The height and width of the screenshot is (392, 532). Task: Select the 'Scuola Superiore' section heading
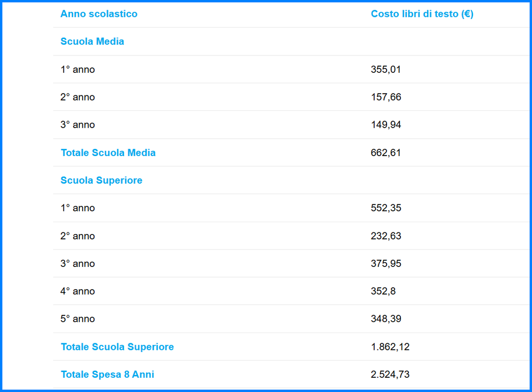(x=102, y=180)
